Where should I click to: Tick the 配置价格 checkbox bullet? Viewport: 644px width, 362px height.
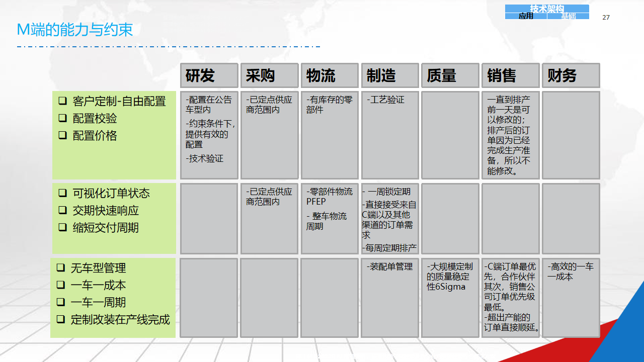point(62,135)
